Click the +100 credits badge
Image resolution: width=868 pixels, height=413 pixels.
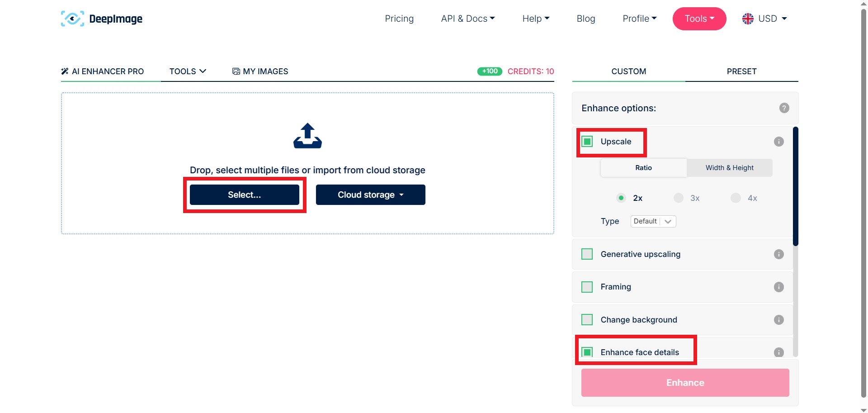click(490, 71)
